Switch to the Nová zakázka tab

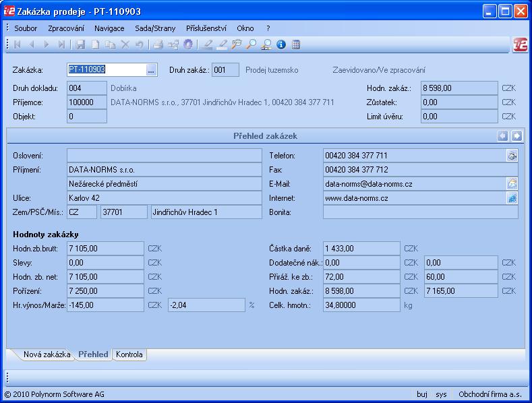(x=47, y=354)
